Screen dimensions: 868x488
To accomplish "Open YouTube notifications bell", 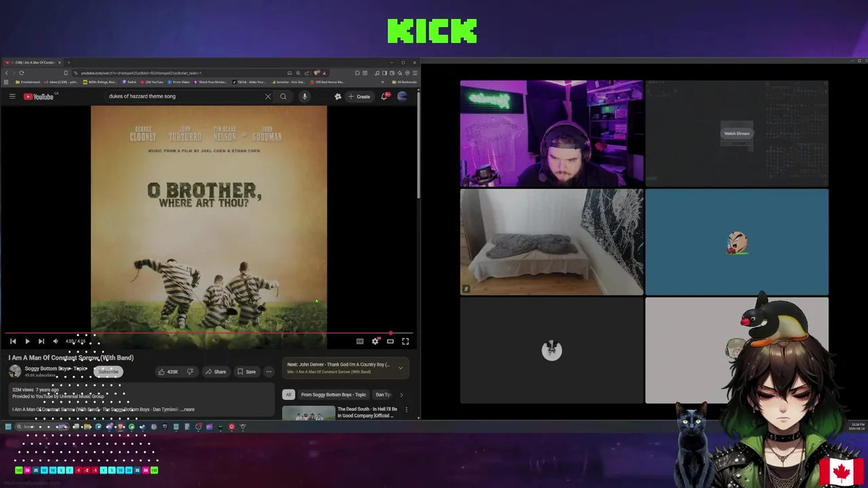I will point(384,96).
